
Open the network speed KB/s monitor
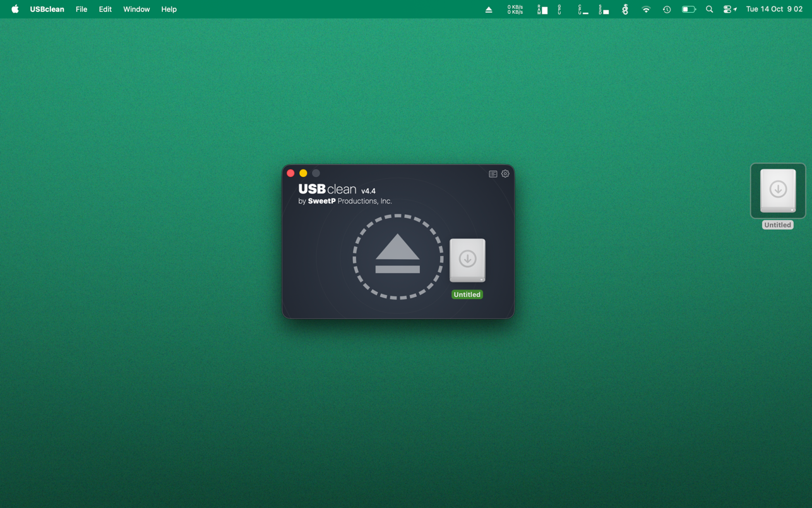515,9
